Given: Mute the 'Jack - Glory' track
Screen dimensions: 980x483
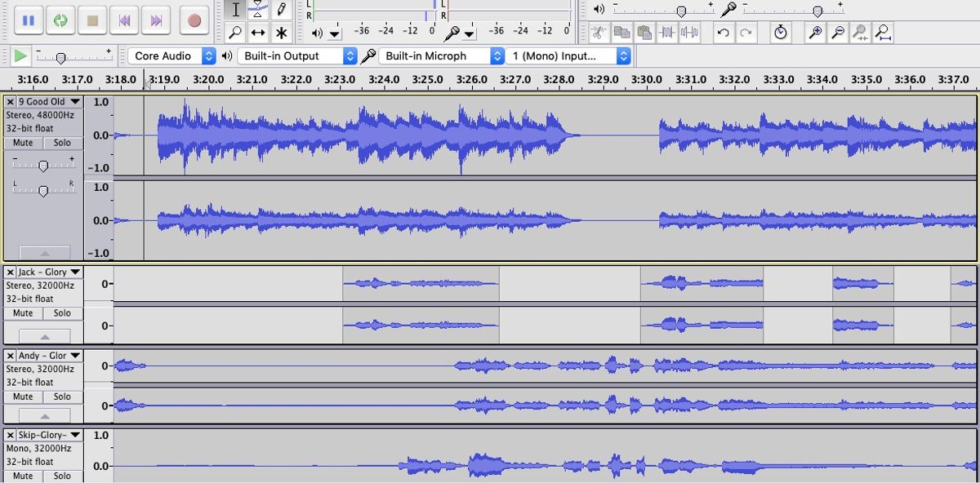Looking at the screenshot, I should pyautogui.click(x=23, y=313).
